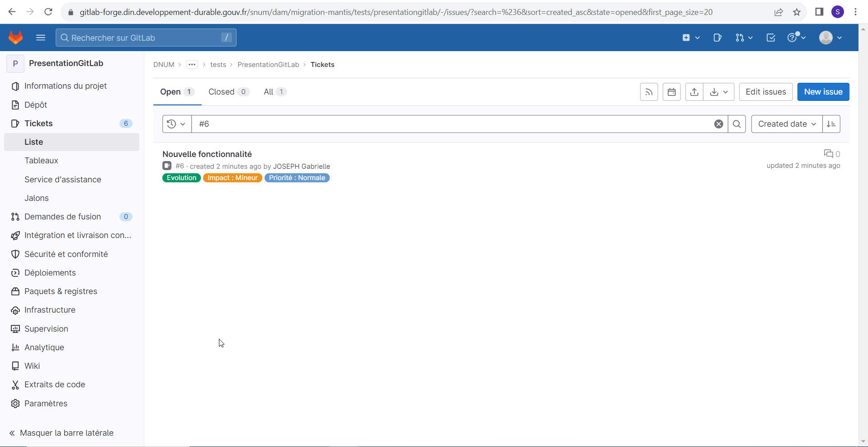Select Tableaux in the sidebar

41,161
